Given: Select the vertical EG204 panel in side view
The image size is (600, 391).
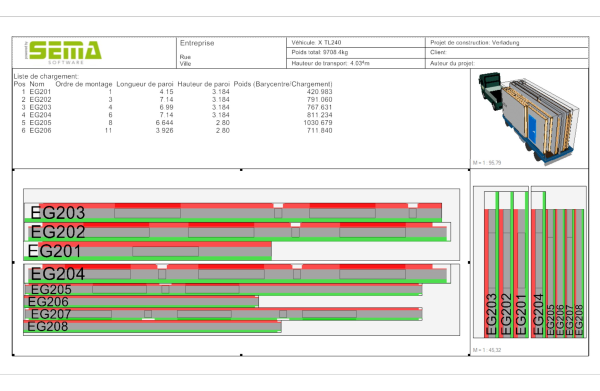Looking at the screenshot, I should click(x=538, y=264).
